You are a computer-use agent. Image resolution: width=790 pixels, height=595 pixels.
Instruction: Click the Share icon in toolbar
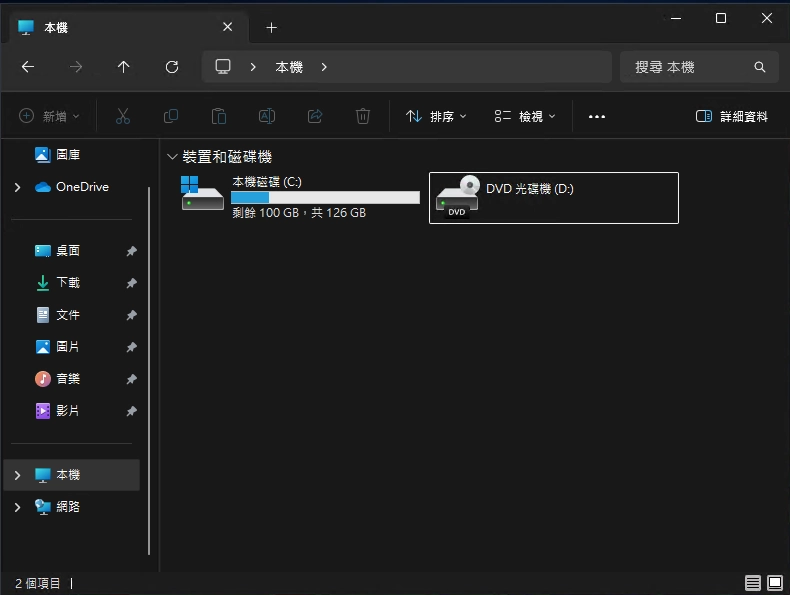coord(315,116)
